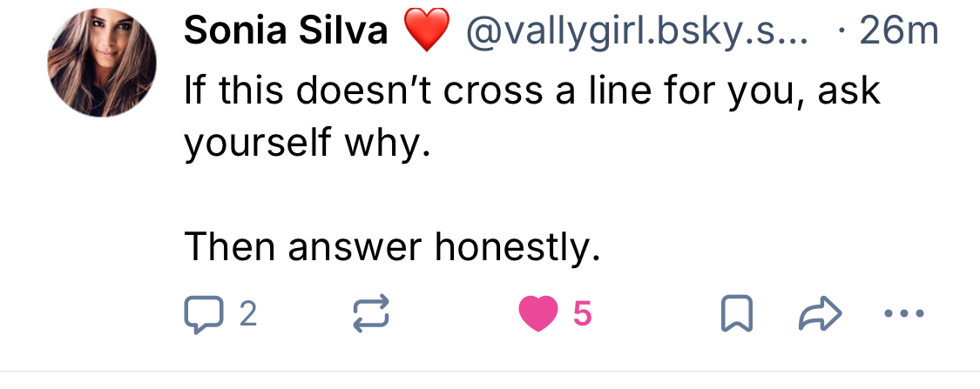Image resolution: width=980 pixels, height=389 pixels.
Task: Click the words "yourself why."
Action: 308,143
